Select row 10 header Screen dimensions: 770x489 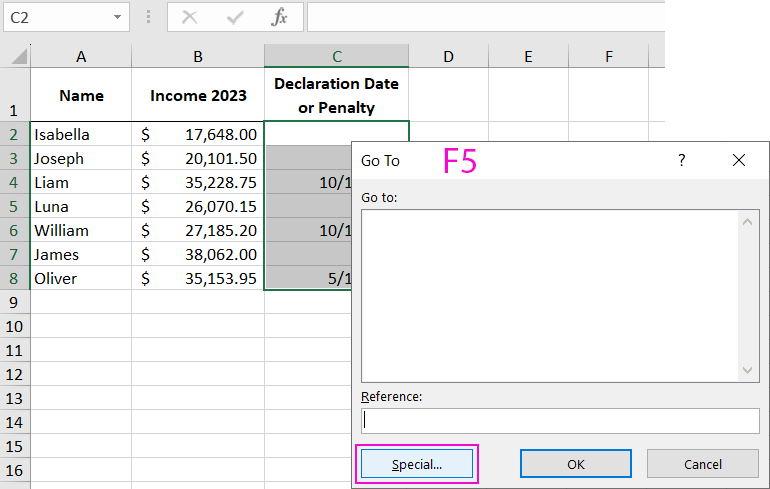point(15,326)
